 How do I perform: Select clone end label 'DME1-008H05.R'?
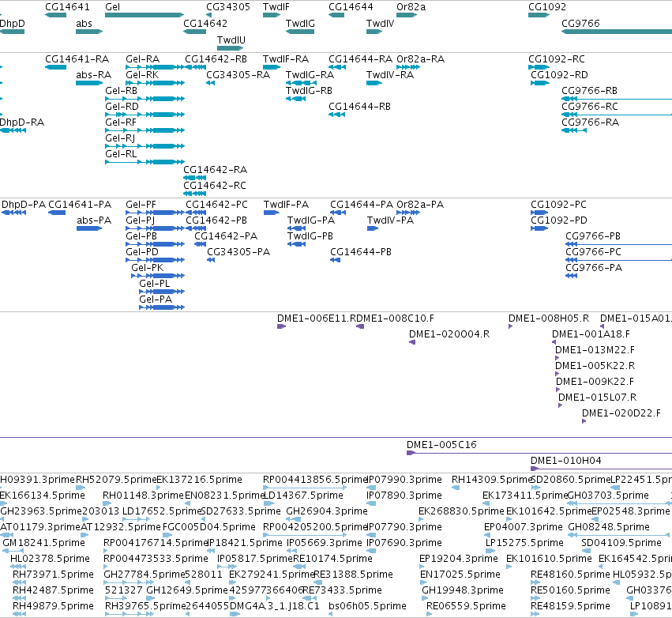click(x=549, y=318)
